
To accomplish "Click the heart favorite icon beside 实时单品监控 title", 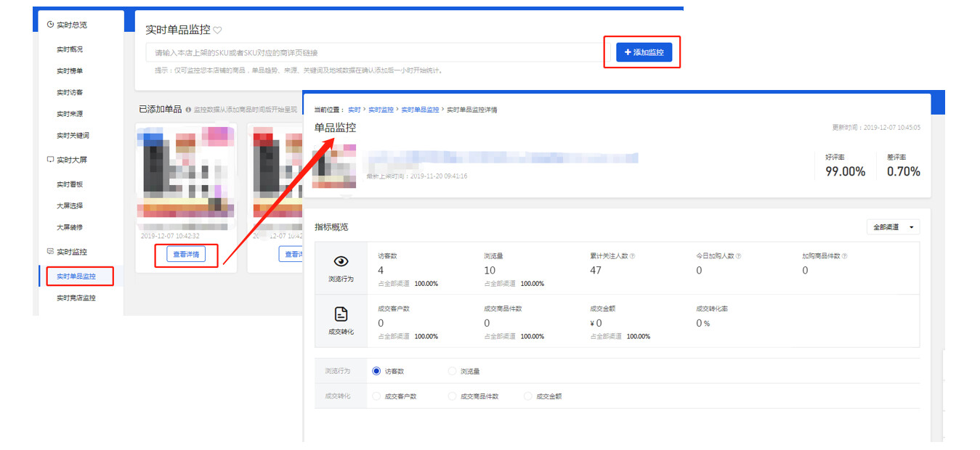I will [217, 30].
